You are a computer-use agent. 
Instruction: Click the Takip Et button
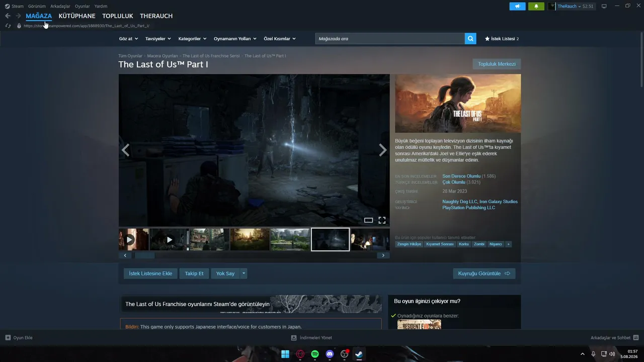[x=194, y=274]
